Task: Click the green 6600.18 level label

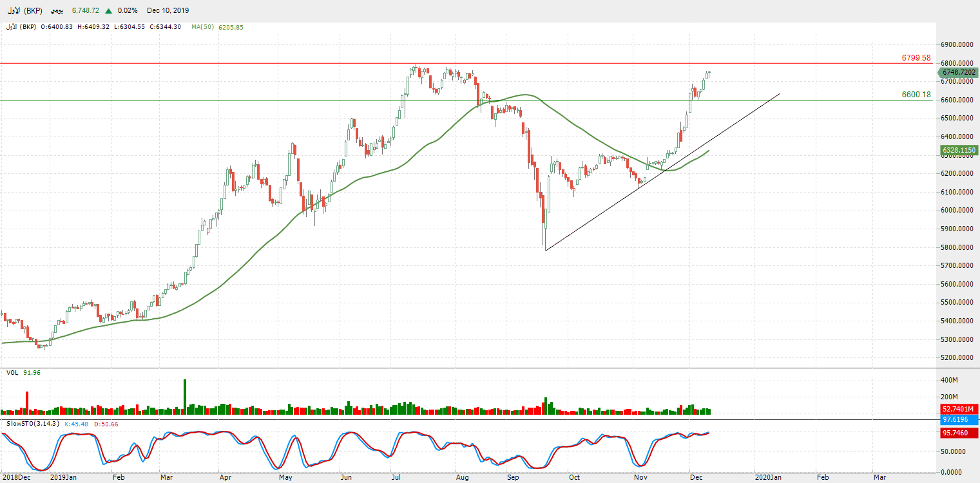Action: 916,95
